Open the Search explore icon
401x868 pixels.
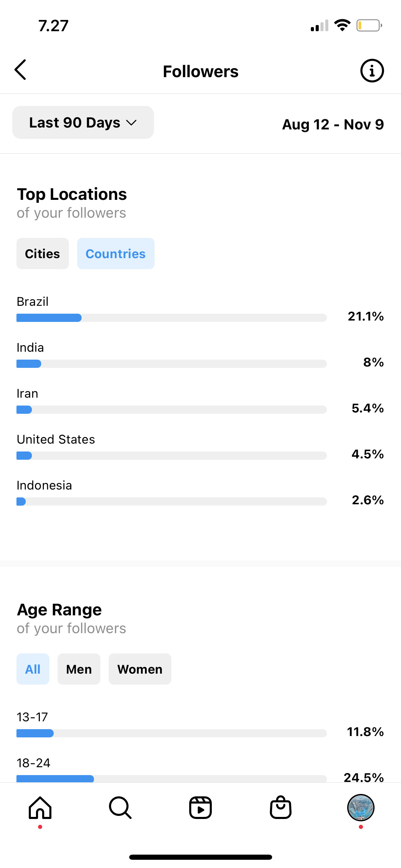[x=120, y=808]
